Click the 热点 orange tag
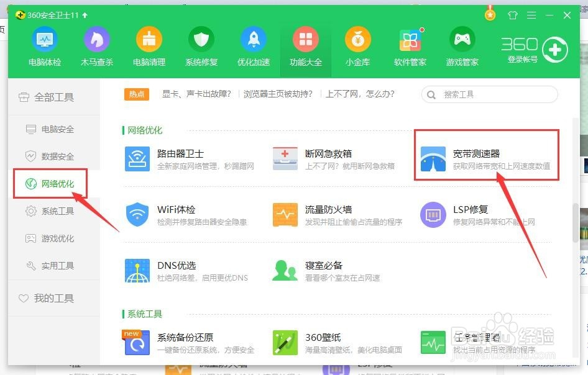This screenshot has height=375, width=588. [x=137, y=94]
